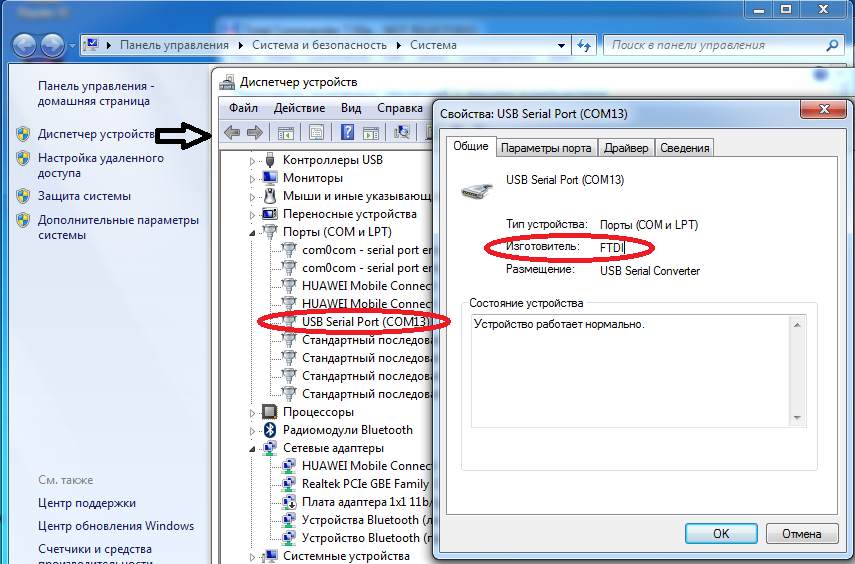Viewport: 855px width, 564px height.
Task: Click the shield icon beside Настройка удаленного доступа
Action: [23, 158]
